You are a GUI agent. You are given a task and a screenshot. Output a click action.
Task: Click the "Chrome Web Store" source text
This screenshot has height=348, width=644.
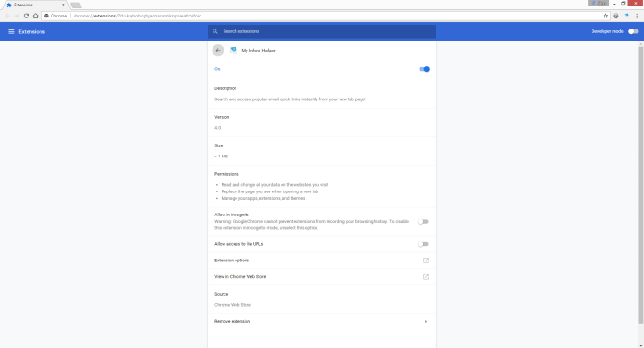tap(233, 305)
